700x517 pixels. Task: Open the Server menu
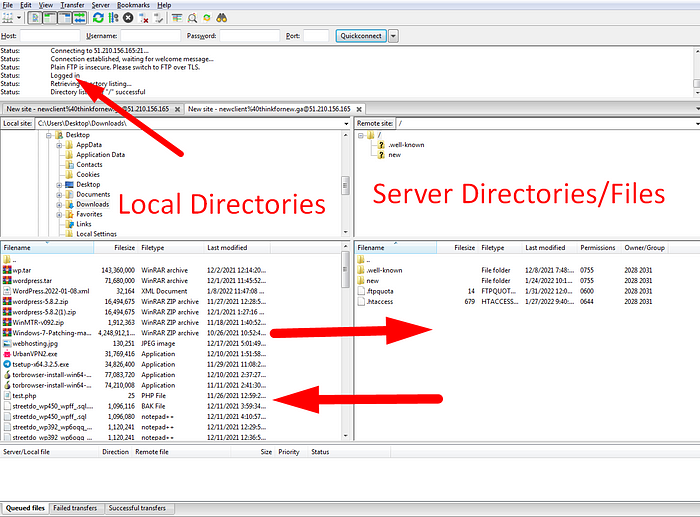[x=100, y=5]
